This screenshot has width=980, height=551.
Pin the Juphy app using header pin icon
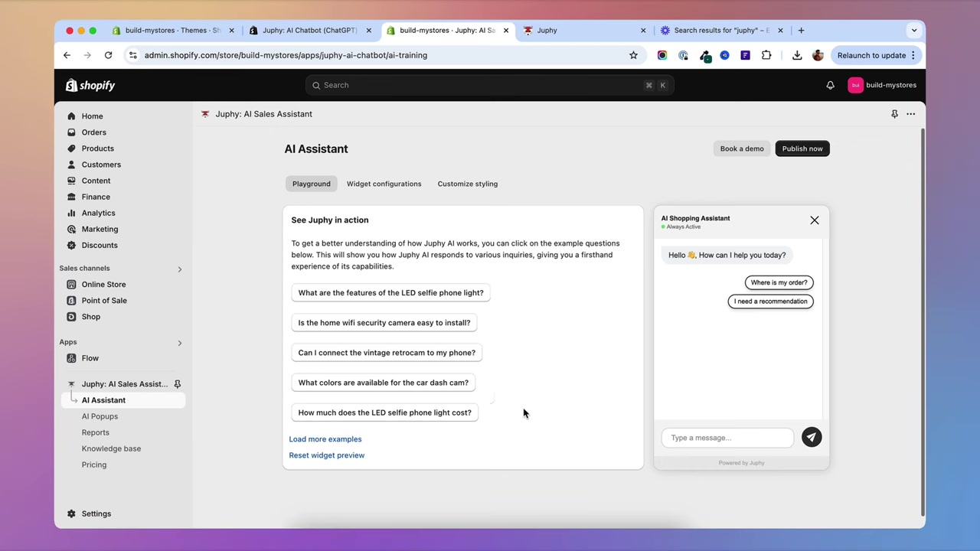[x=894, y=114]
